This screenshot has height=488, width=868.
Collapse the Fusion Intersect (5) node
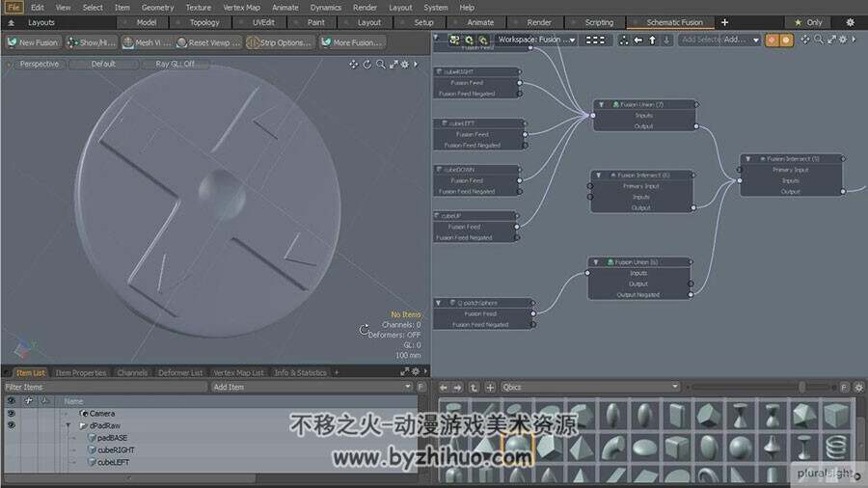[x=747, y=159]
